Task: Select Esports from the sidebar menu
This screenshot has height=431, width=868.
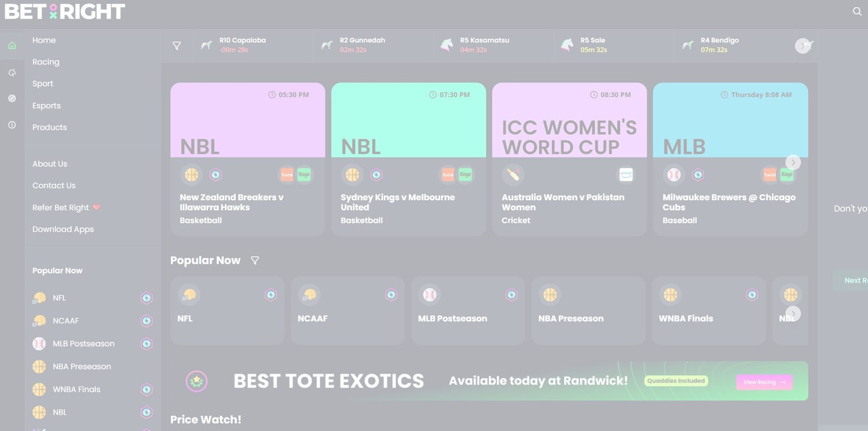Action: point(46,106)
